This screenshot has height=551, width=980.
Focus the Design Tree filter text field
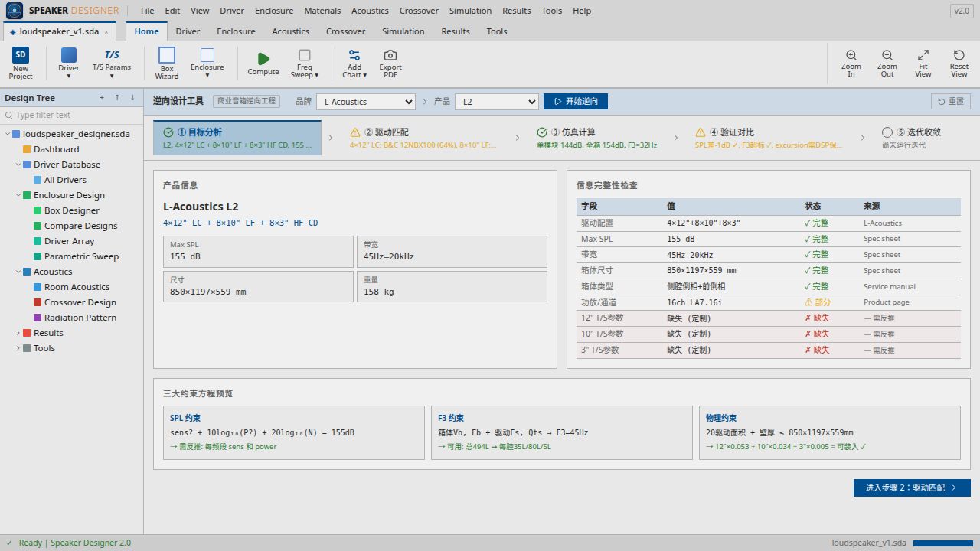[x=72, y=115]
